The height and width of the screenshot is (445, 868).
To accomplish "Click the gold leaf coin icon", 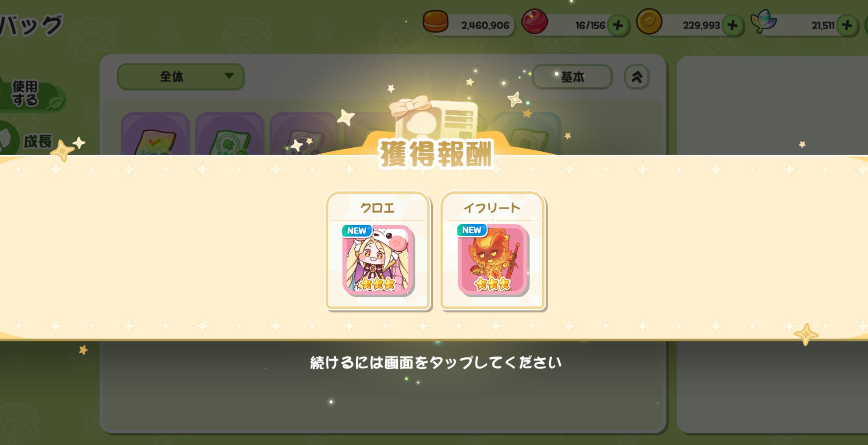I will pyautogui.click(x=649, y=22).
